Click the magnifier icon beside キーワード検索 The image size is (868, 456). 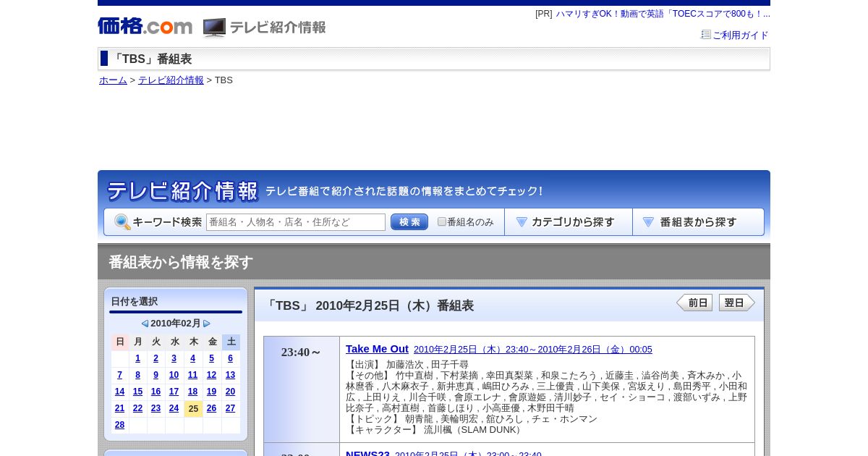click(x=122, y=222)
